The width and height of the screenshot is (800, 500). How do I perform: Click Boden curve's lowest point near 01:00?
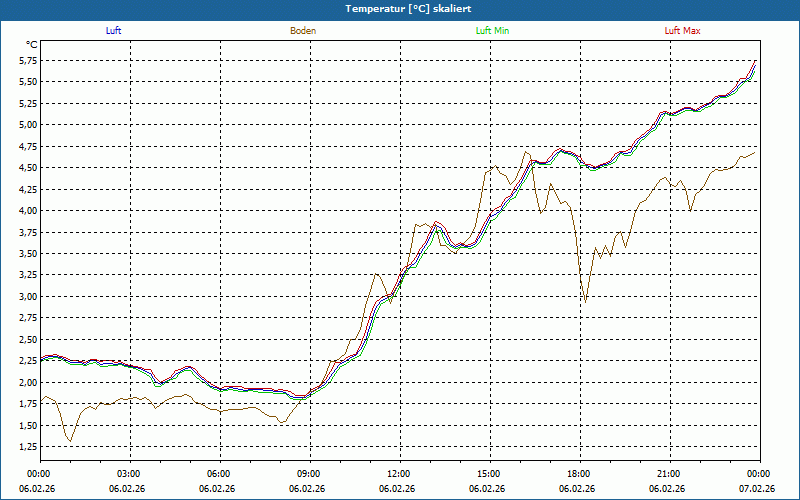pyautogui.click(x=69, y=441)
